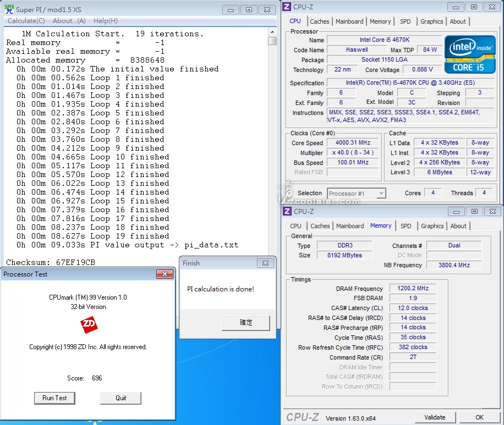Maximize the CPU-Z Memory window
The height and width of the screenshot is (425, 504).
tap(474, 211)
